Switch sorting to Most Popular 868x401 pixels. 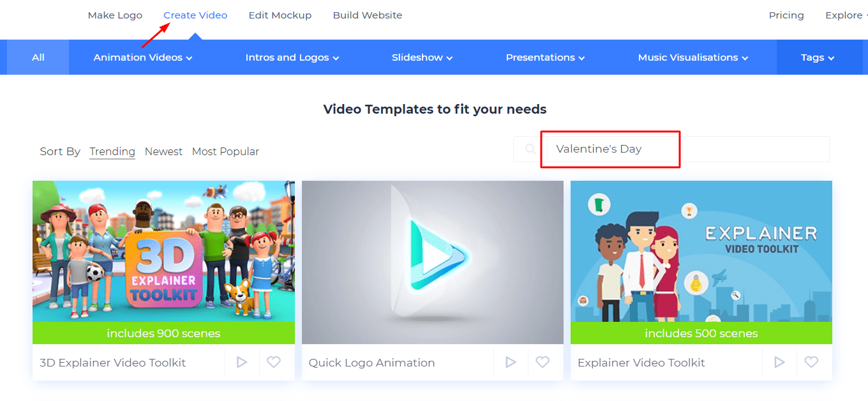point(225,151)
